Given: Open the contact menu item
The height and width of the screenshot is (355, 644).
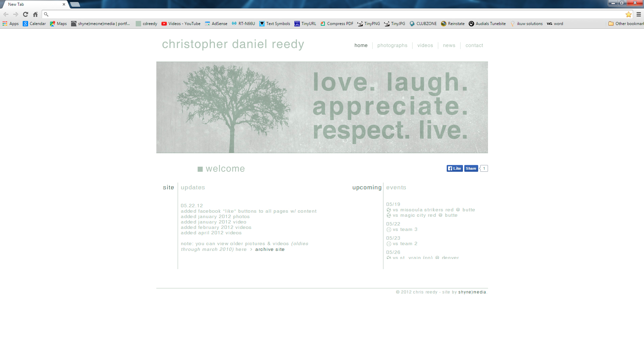Looking at the screenshot, I should point(474,45).
